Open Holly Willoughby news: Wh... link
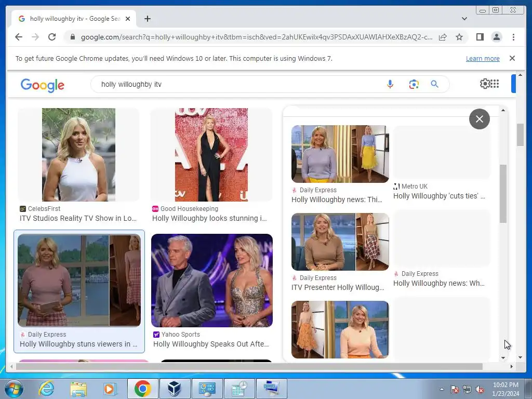532x399 pixels. pos(438,283)
